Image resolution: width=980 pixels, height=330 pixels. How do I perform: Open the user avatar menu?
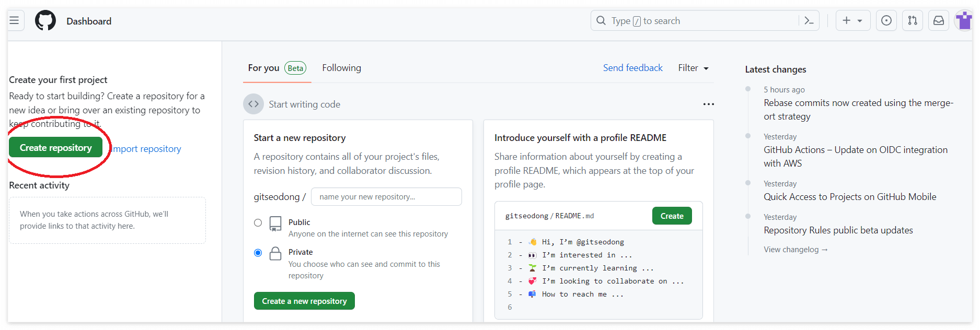pos(963,21)
